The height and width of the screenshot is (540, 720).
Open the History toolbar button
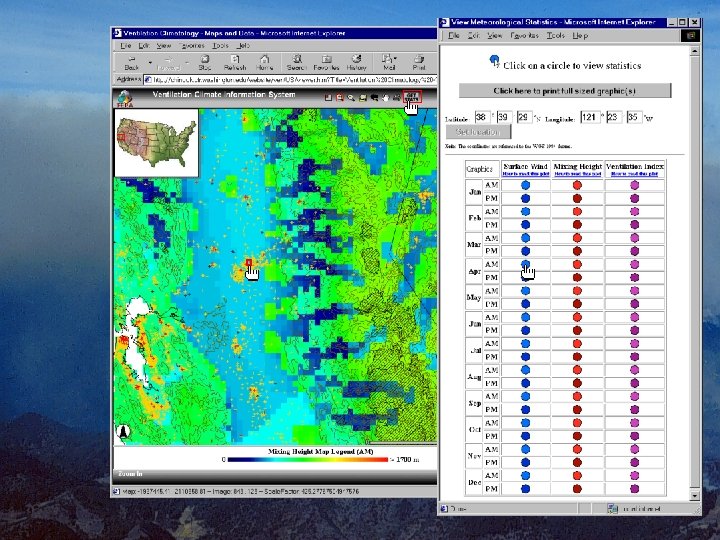point(356,62)
